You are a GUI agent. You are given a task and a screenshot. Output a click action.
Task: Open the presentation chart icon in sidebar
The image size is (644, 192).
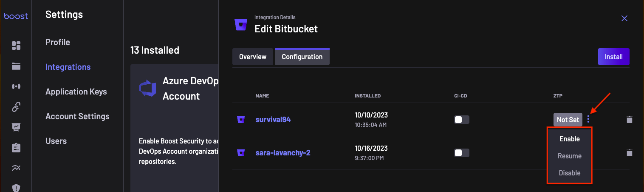pos(16,127)
